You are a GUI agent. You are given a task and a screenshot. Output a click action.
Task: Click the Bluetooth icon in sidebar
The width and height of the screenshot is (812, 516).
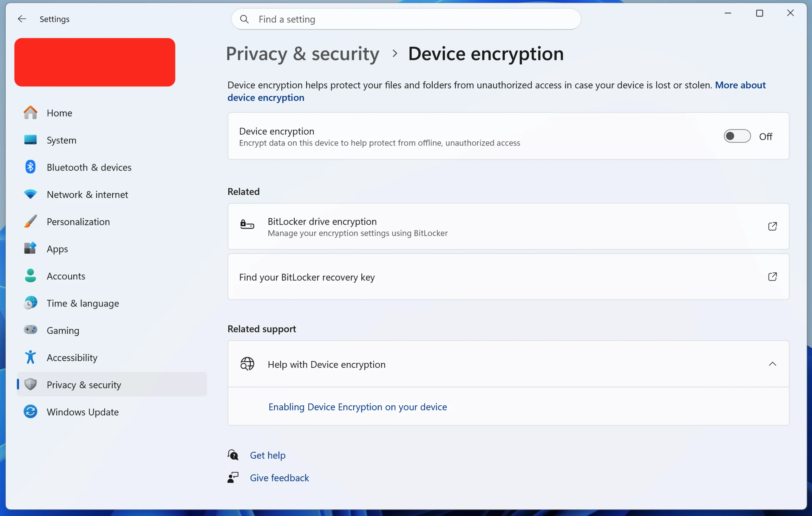(30, 167)
